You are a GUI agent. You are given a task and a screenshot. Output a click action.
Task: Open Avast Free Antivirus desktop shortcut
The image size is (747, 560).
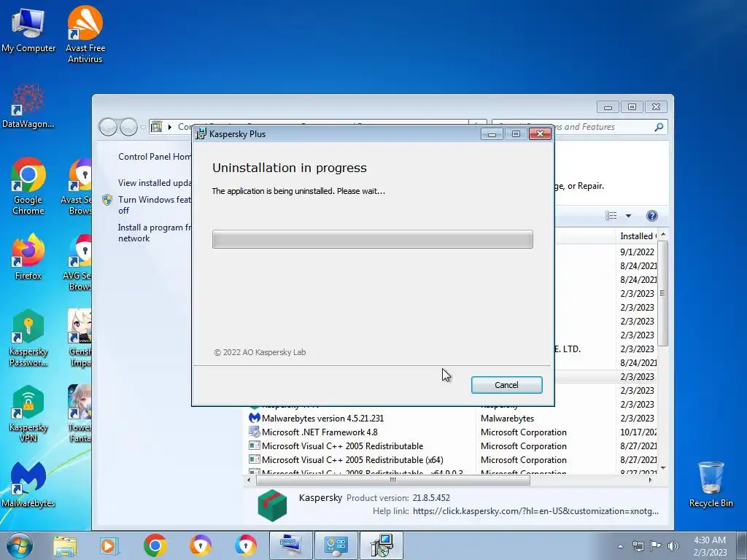(x=85, y=34)
